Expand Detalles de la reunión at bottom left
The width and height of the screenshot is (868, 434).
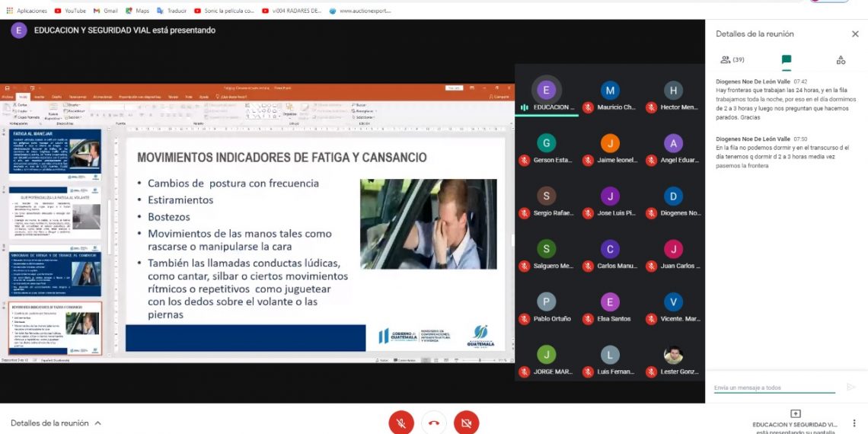[x=56, y=423]
